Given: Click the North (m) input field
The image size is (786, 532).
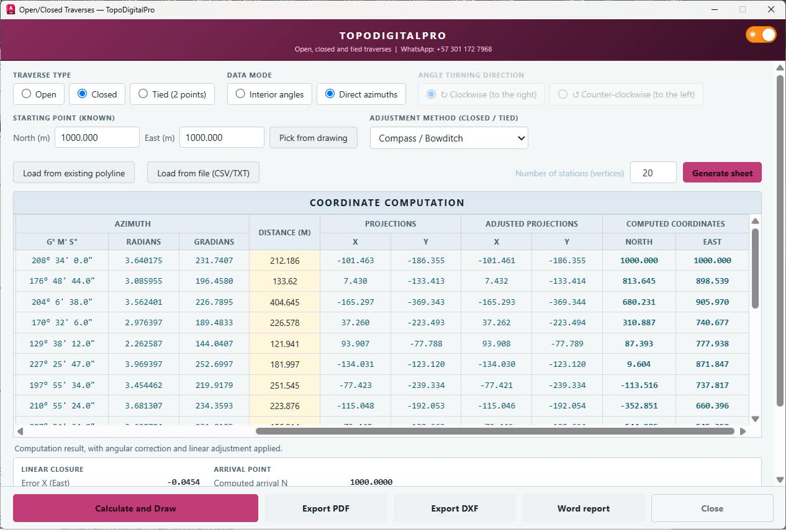Looking at the screenshot, I should 97,137.
